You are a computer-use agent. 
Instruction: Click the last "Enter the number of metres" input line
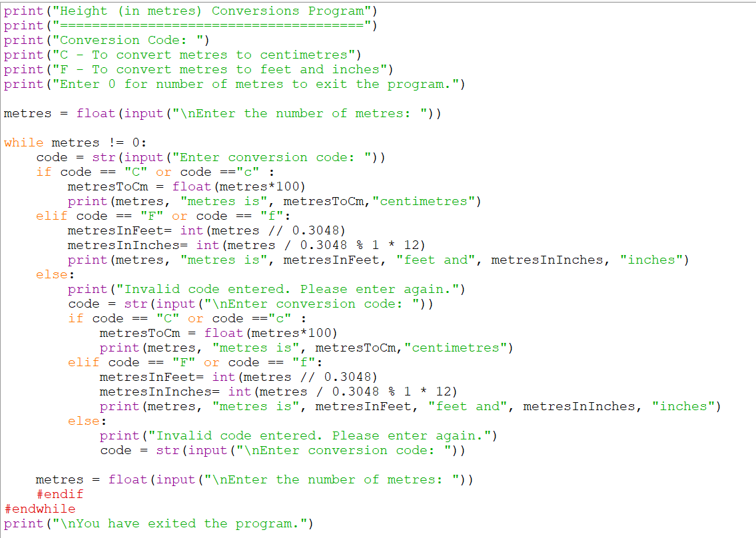(254, 479)
